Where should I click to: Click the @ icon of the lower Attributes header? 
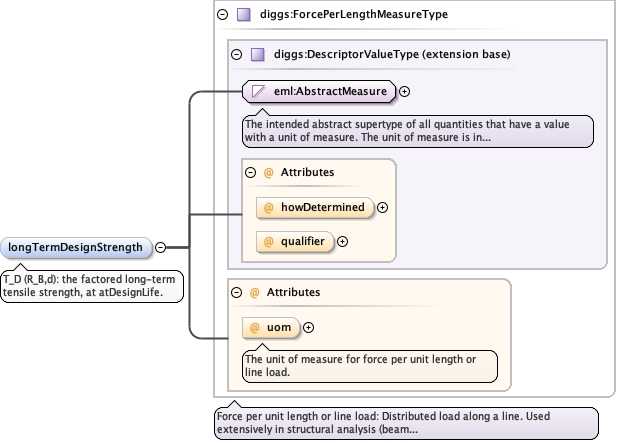tap(255, 292)
